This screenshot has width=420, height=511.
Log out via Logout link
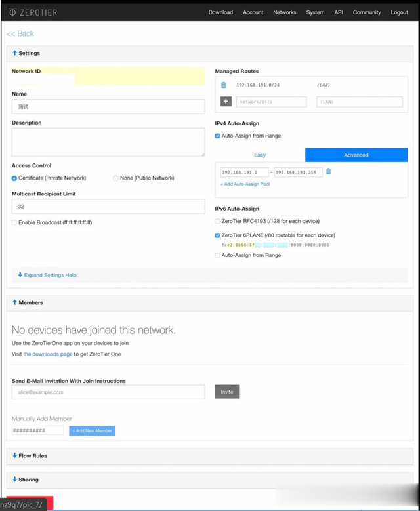[400, 12]
